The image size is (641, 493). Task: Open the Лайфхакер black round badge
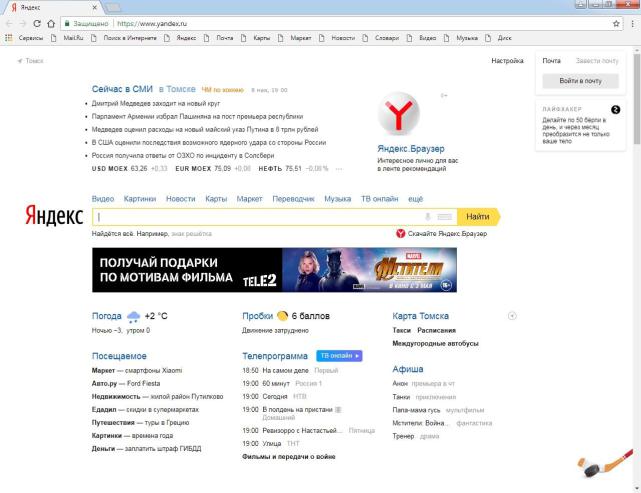[615, 110]
